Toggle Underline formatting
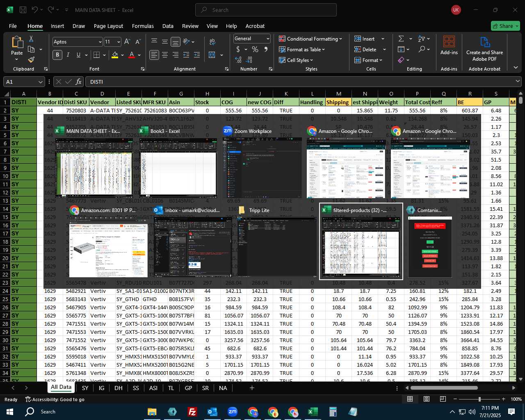This screenshot has width=525, height=420. coord(78,55)
